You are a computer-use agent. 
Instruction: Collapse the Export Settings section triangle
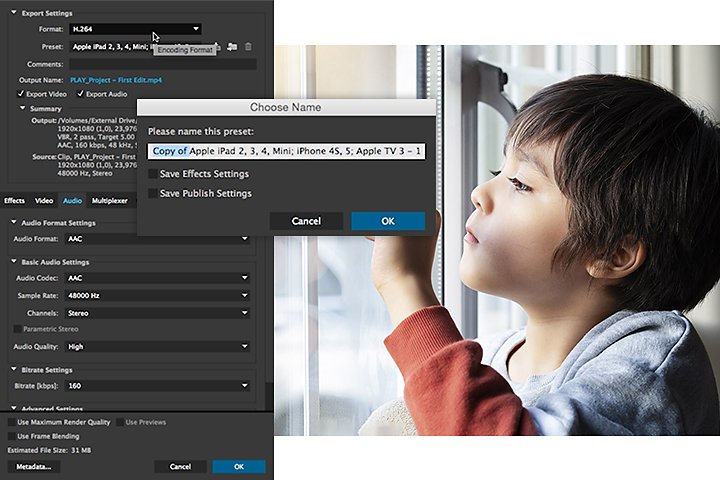tap(14, 13)
